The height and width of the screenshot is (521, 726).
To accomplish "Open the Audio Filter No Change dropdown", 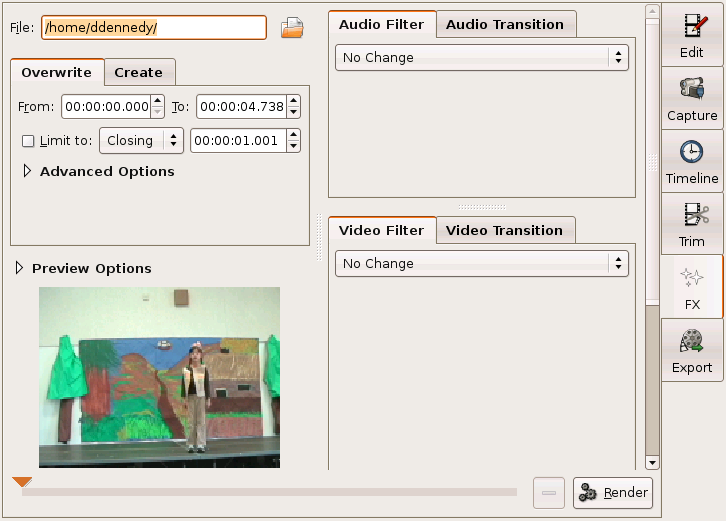I will (481, 58).
